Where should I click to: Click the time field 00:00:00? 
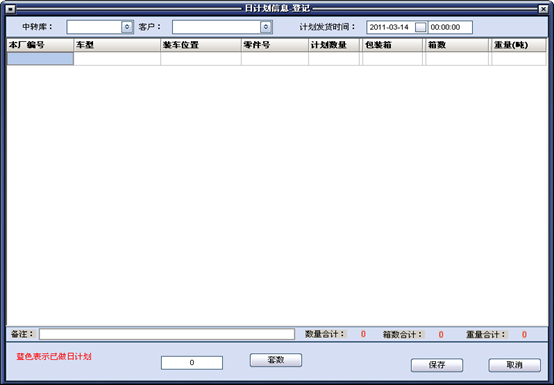tap(450, 27)
